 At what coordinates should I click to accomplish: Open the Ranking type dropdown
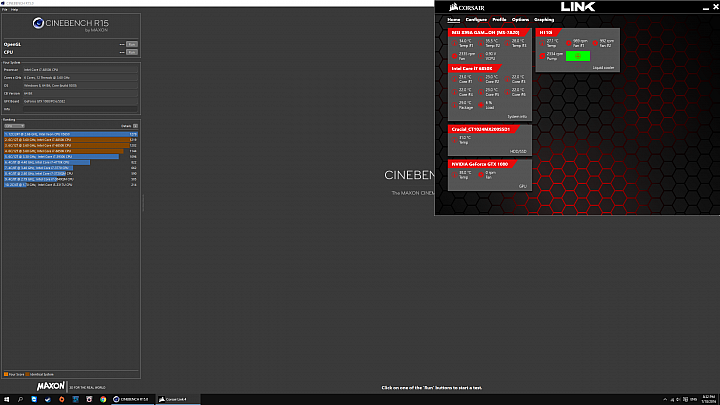(x=14, y=126)
